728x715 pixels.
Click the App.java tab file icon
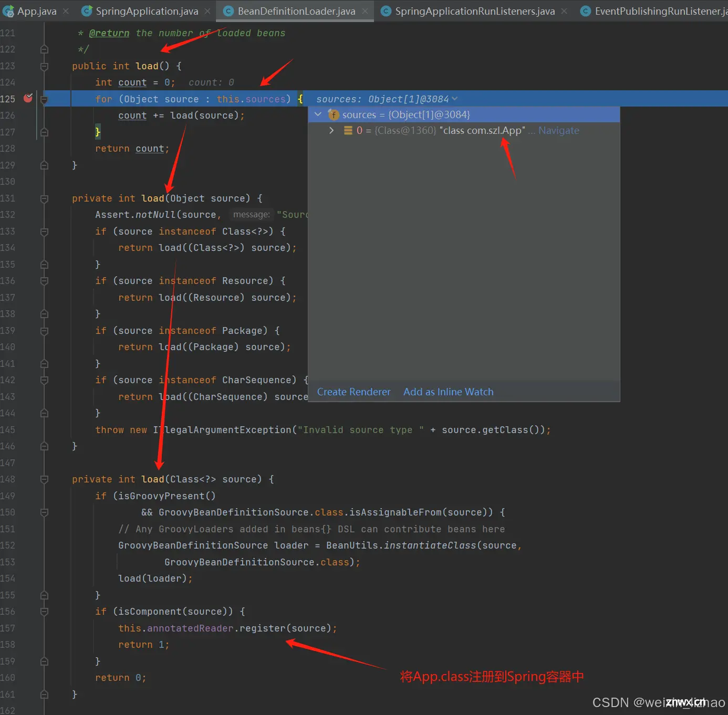tap(8, 11)
